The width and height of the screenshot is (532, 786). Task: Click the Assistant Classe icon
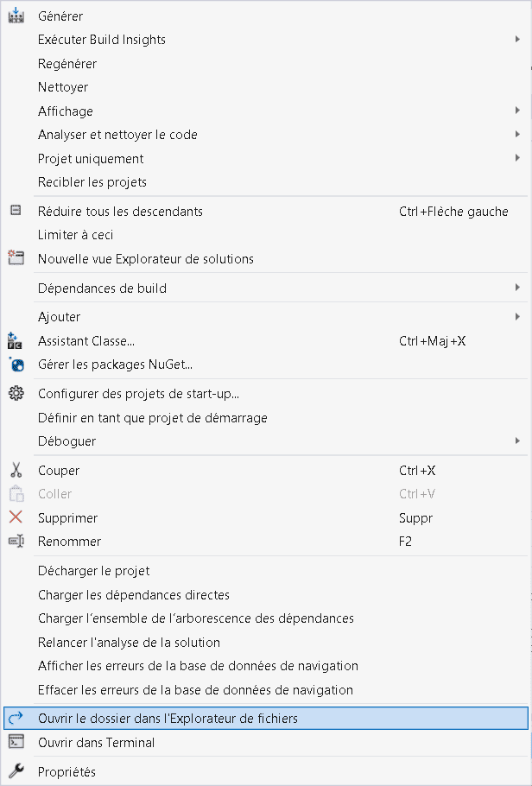[15, 341]
